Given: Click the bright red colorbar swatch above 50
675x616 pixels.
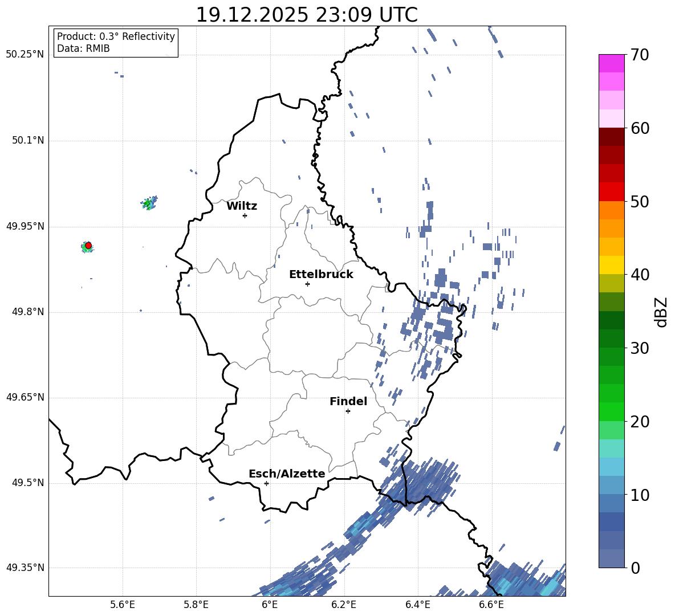Looking at the screenshot, I should point(612,192).
